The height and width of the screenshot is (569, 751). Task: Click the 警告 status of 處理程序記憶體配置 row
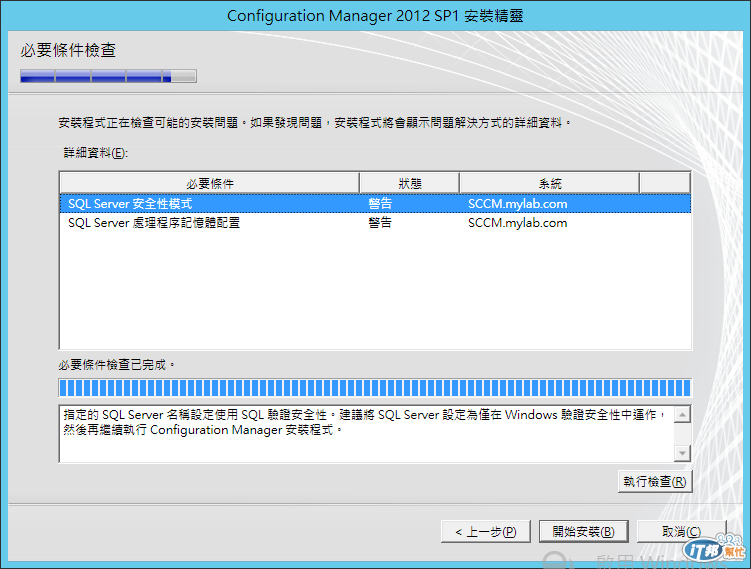coord(380,223)
